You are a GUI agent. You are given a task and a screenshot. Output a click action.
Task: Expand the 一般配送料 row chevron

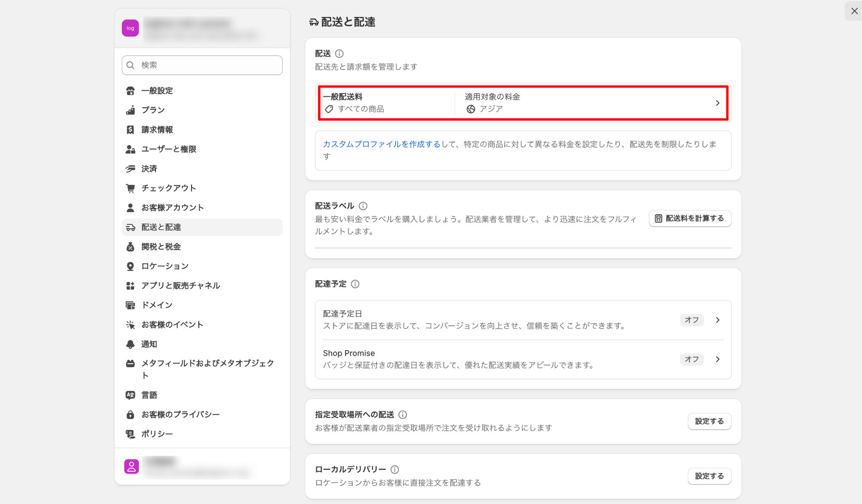pyautogui.click(x=718, y=103)
